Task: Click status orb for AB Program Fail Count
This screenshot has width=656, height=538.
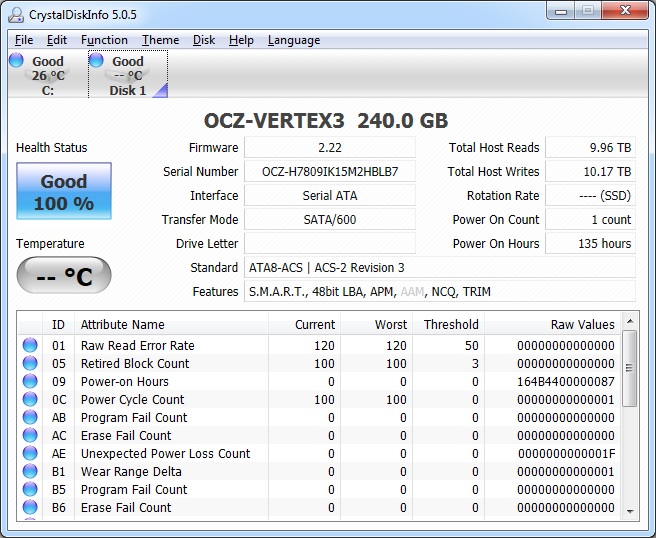Action: click(30, 417)
